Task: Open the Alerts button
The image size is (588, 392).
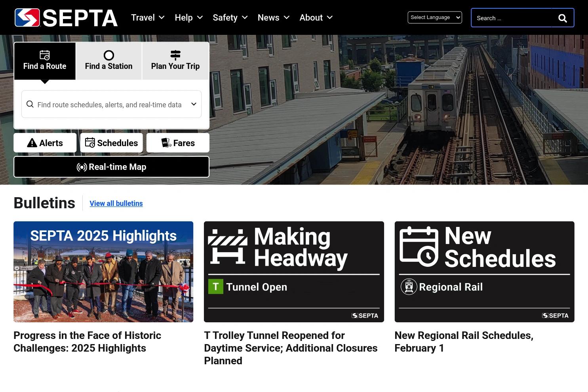Action: coord(45,143)
